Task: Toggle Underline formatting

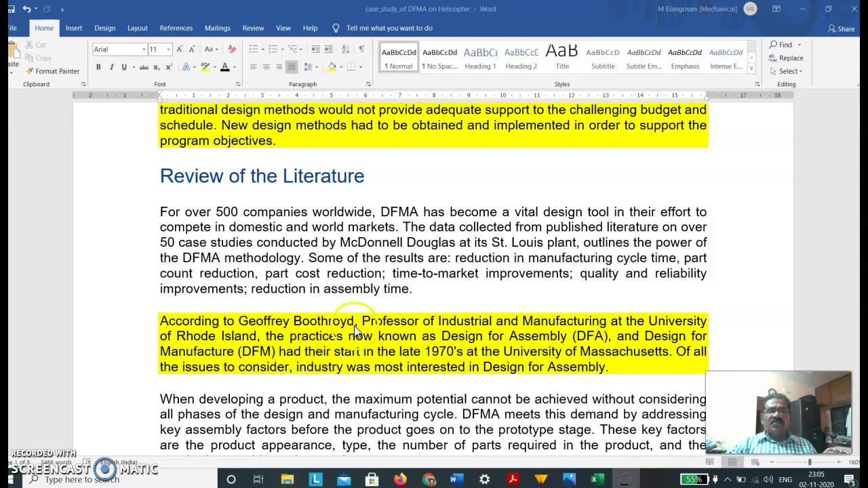Action: 123,67
